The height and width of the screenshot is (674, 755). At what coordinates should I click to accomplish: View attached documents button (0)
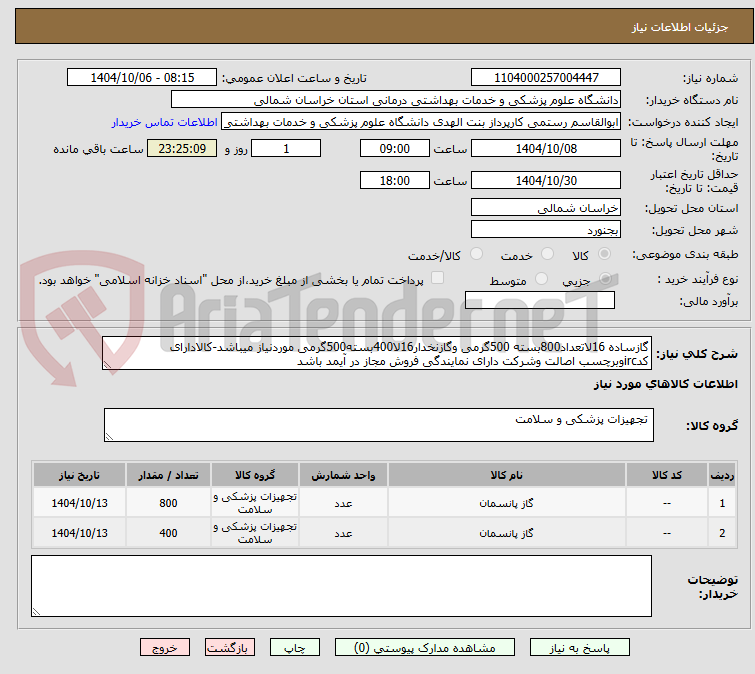(425, 648)
